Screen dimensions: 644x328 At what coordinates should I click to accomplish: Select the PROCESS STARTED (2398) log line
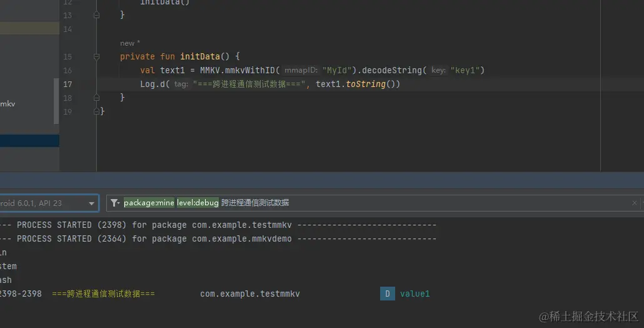[218, 225]
